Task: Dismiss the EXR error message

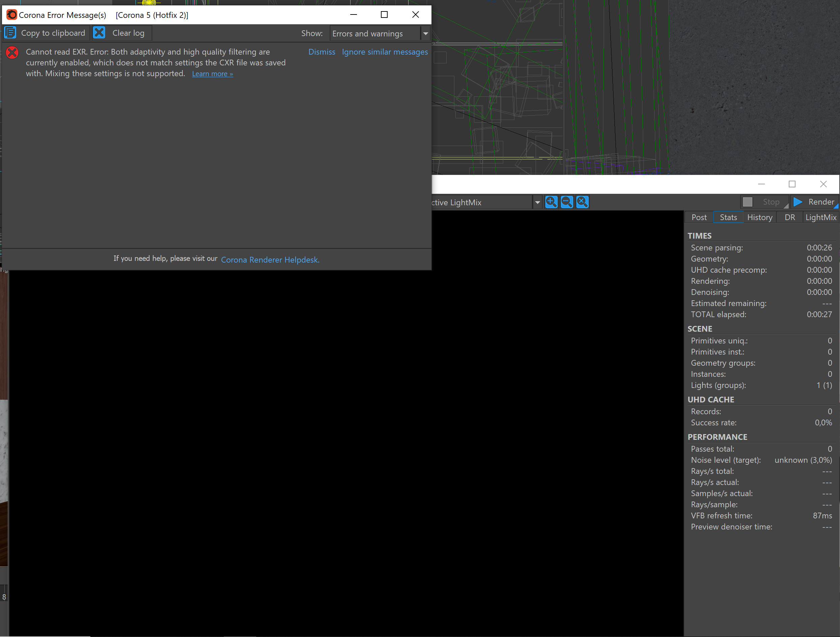Action: 322,52
